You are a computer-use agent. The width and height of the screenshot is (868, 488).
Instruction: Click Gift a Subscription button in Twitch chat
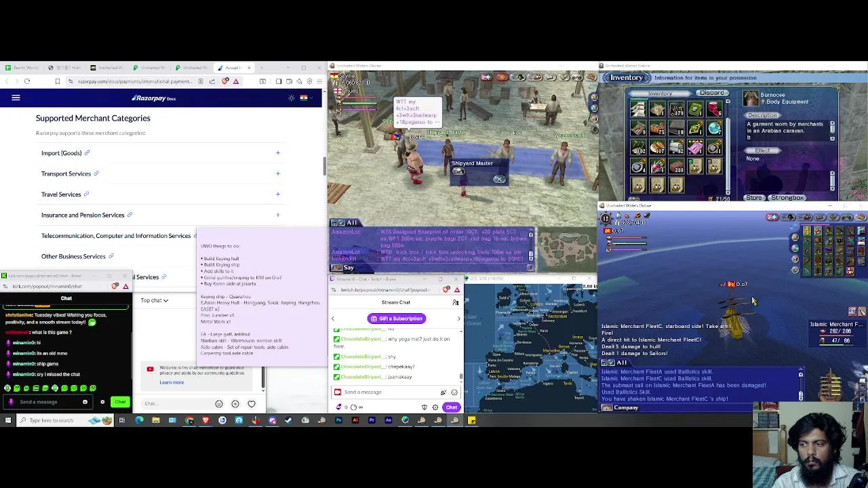[x=397, y=319]
